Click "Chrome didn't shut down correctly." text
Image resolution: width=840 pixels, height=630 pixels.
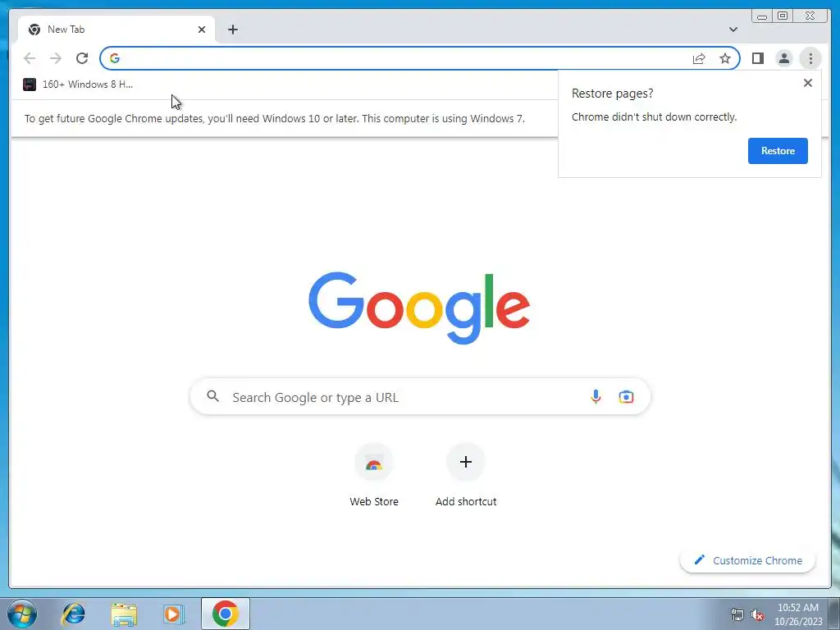tap(654, 116)
